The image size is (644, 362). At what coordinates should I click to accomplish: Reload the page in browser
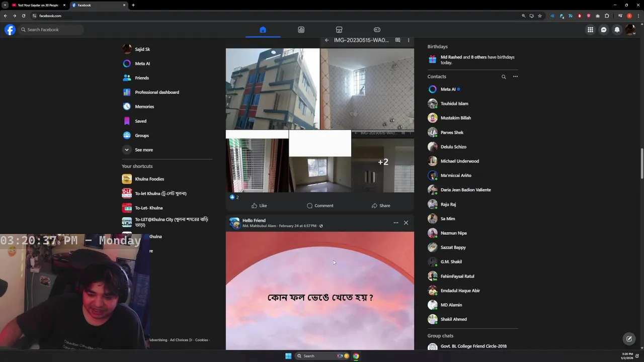[x=23, y=16]
